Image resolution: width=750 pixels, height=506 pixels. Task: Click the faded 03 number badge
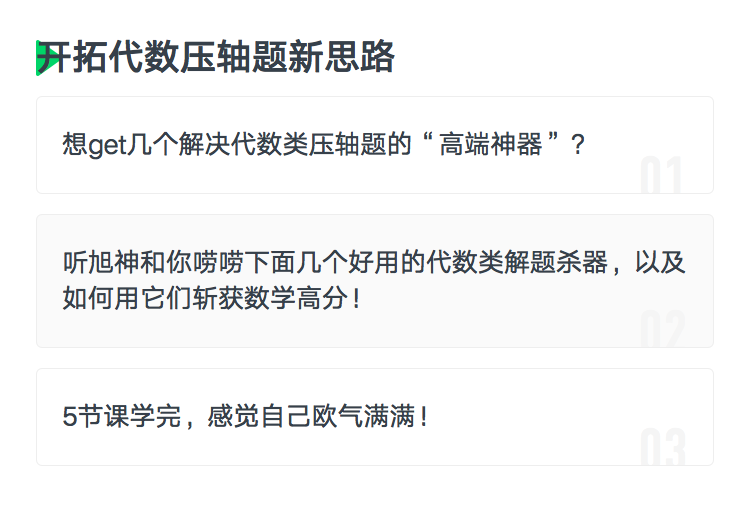662,447
